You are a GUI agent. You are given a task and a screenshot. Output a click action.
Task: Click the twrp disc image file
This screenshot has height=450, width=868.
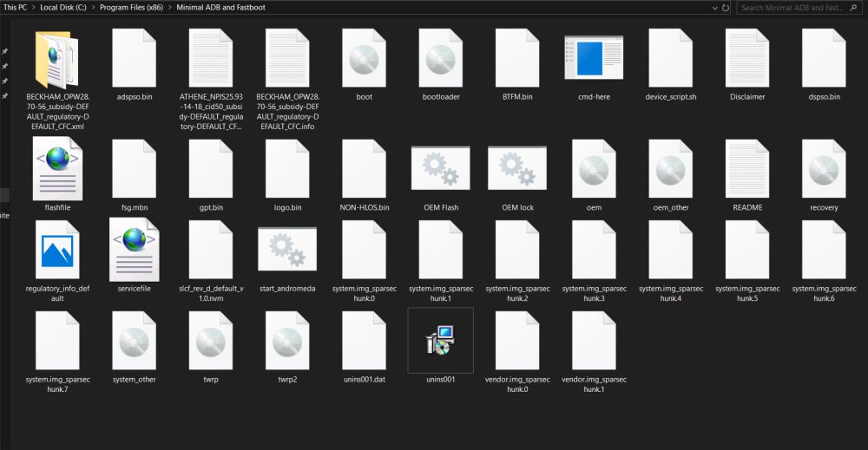(211, 341)
